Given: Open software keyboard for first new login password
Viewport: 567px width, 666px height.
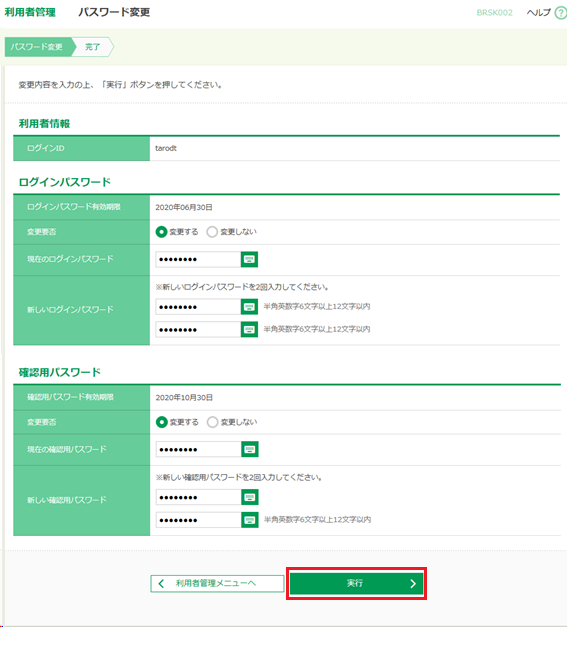Looking at the screenshot, I should [x=249, y=307].
